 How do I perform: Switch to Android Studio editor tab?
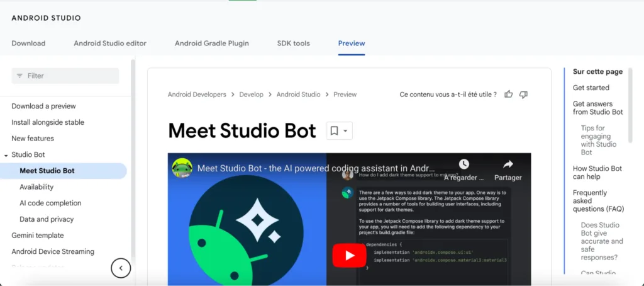110,43
